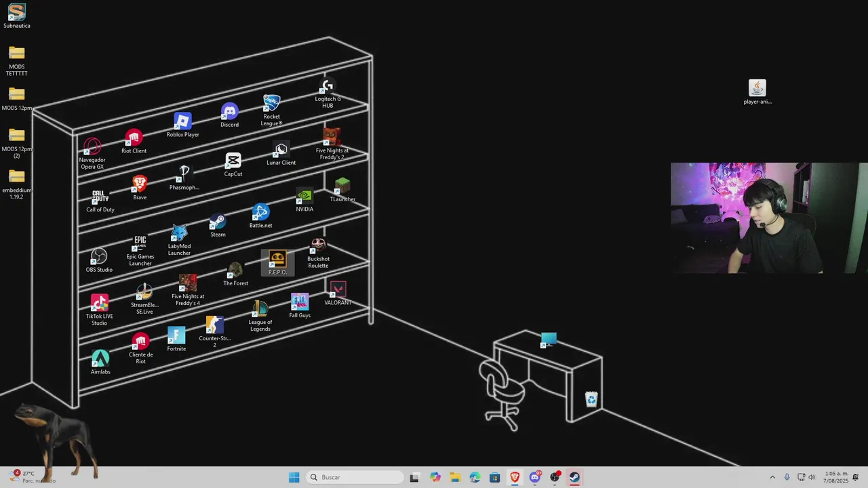
Task: Launch Battle.net shortcut
Action: click(x=260, y=216)
